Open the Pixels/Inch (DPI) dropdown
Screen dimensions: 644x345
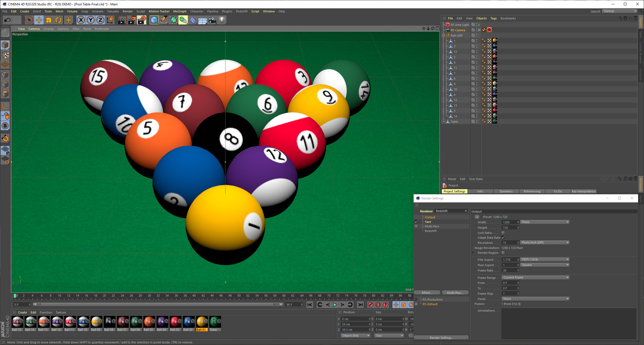(x=545, y=242)
